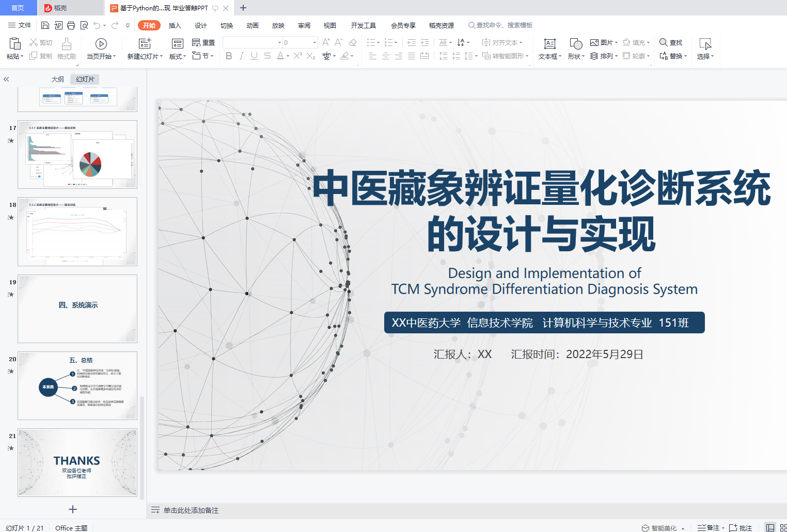Click the 图片 insert picture button

point(604,42)
